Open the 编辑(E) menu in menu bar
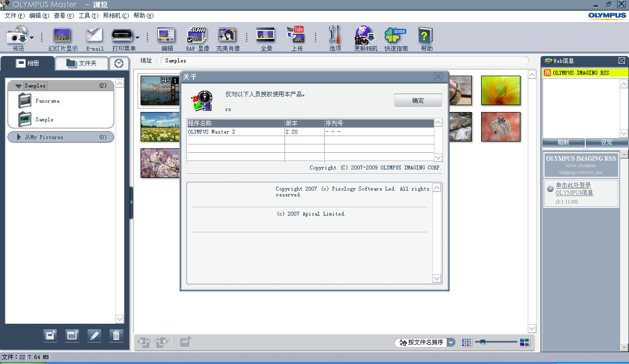 (x=39, y=16)
